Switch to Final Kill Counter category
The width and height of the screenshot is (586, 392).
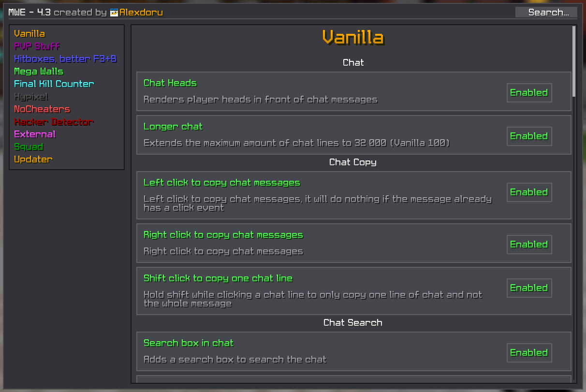click(x=54, y=84)
